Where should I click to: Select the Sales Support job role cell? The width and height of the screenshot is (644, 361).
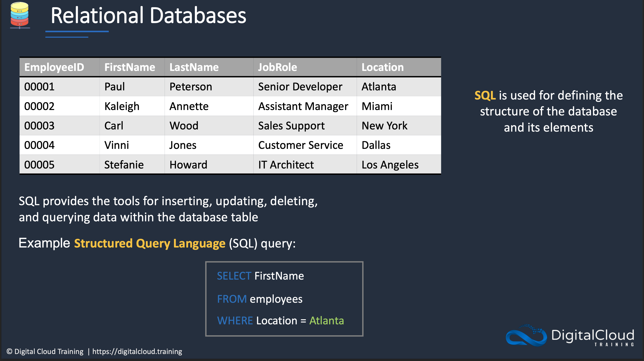coord(291,126)
